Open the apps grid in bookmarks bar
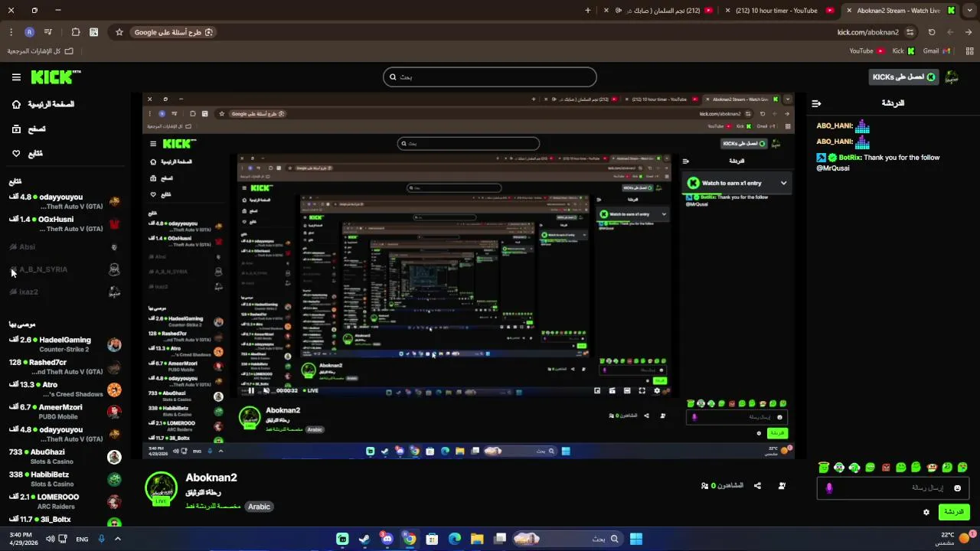980x551 pixels. 969,51
